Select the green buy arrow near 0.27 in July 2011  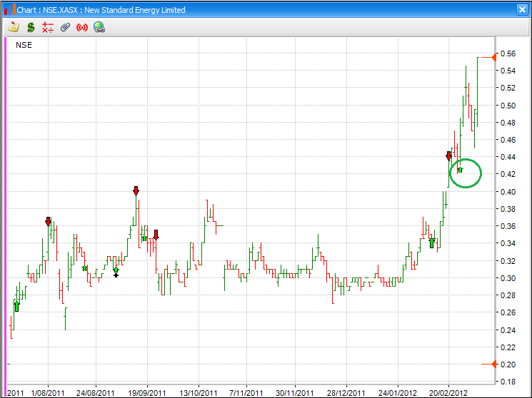coord(16,307)
